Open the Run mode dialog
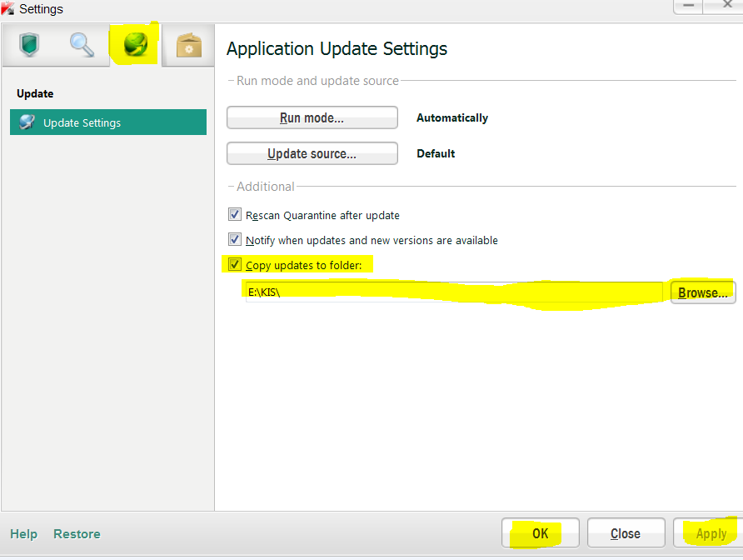Screen dimensions: 743x560 [312, 118]
